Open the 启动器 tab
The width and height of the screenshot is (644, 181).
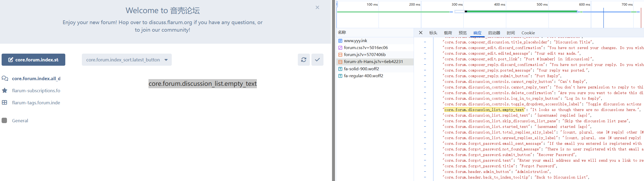(x=494, y=33)
